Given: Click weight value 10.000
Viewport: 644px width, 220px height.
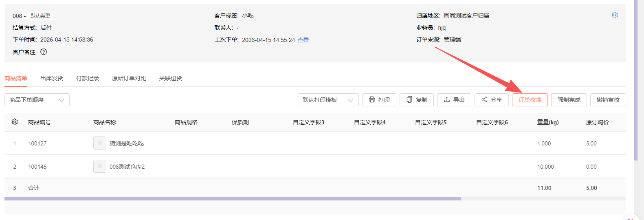Looking at the screenshot, I should [x=546, y=167].
